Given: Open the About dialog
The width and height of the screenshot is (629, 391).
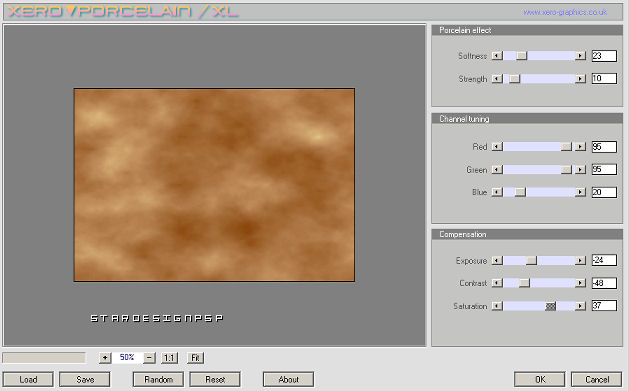Looking at the screenshot, I should point(288,379).
